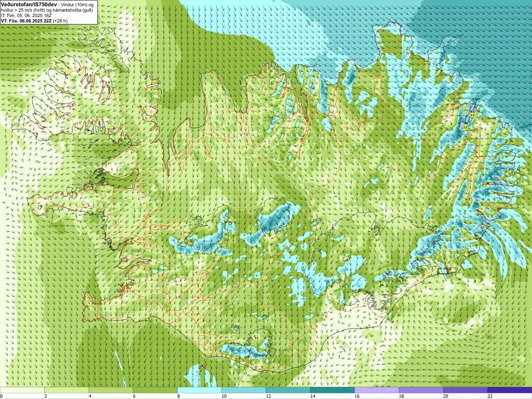Click the southern yellow '32' gust marker
Viewport: 532px width, 399px height.
click(465, 127)
